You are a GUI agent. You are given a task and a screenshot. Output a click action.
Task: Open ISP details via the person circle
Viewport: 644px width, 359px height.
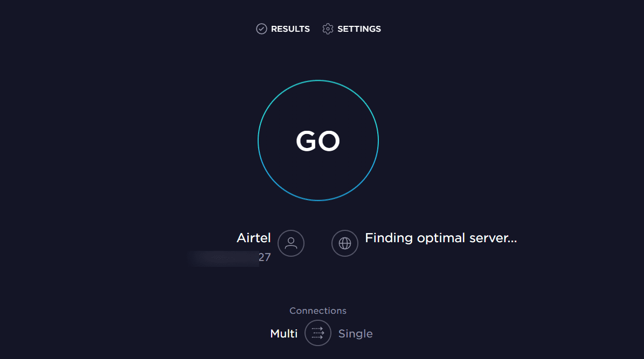click(291, 243)
